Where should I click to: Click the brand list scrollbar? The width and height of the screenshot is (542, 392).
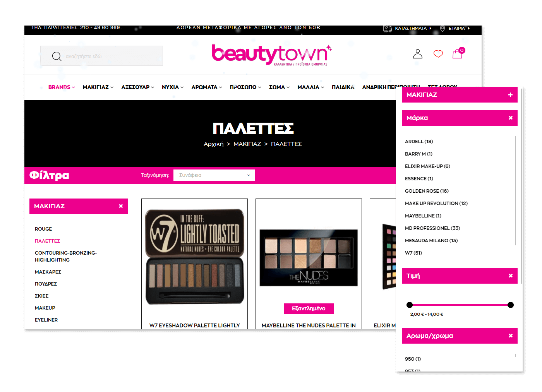(515, 190)
